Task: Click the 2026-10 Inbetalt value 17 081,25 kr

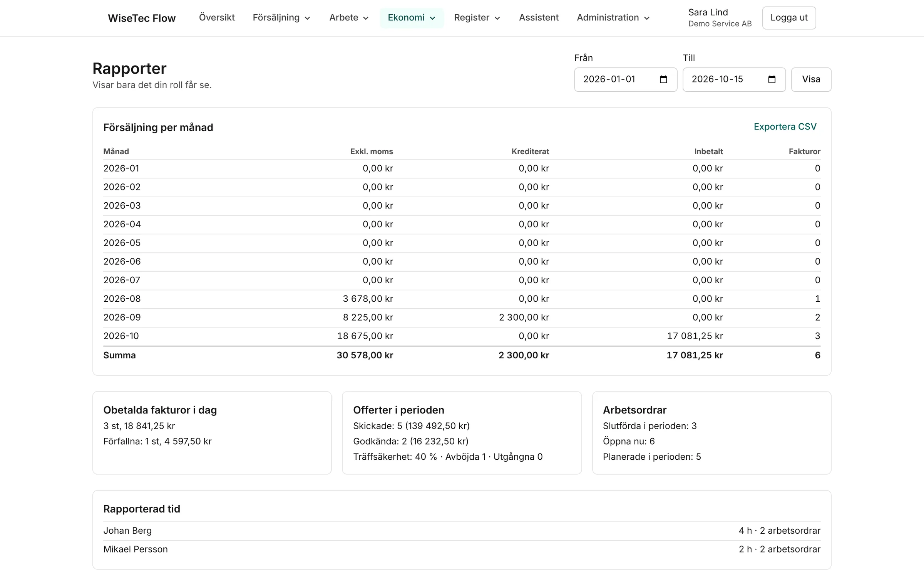Action: pos(695,336)
